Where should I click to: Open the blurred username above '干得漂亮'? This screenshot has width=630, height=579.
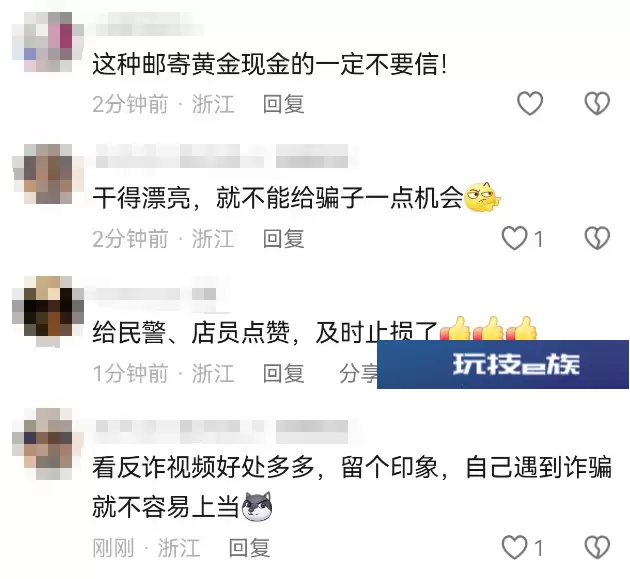point(222,160)
